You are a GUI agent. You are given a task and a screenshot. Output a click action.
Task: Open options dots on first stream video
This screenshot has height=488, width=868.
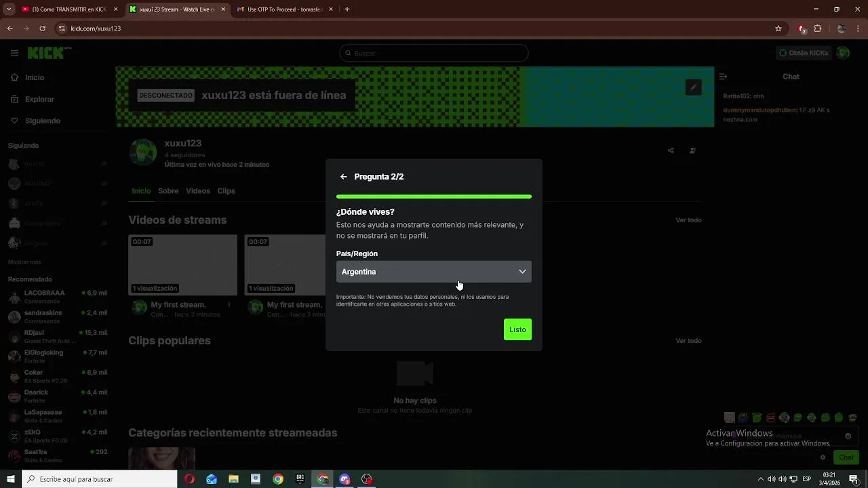pos(229,305)
